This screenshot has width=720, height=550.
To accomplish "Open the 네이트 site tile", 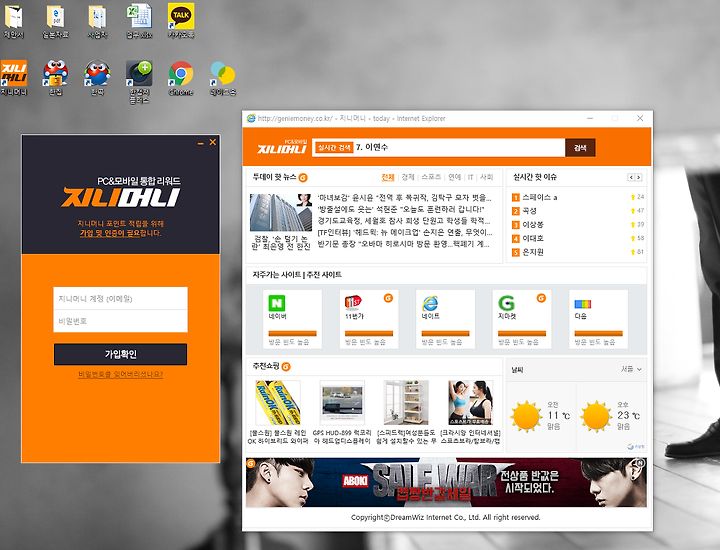I will click(x=445, y=319).
